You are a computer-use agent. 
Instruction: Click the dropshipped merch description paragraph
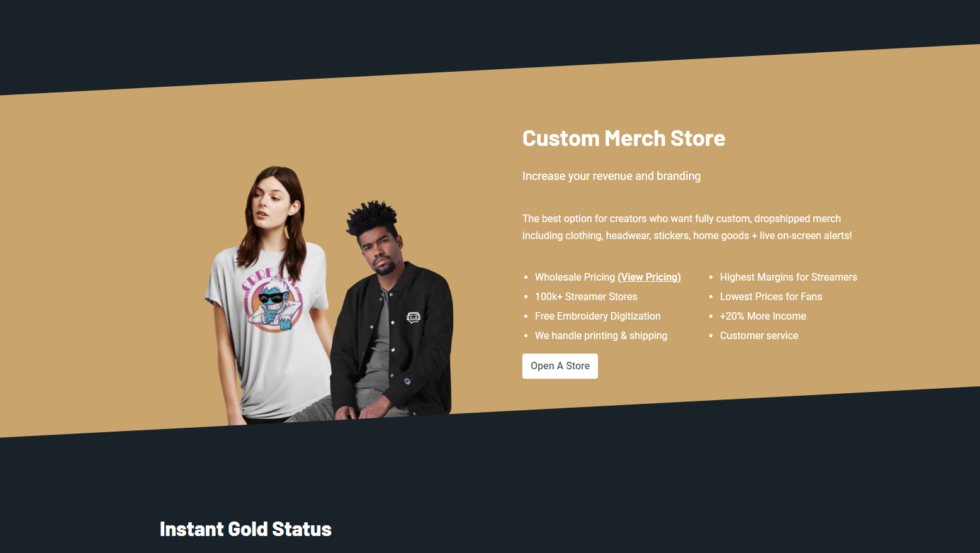click(x=687, y=227)
